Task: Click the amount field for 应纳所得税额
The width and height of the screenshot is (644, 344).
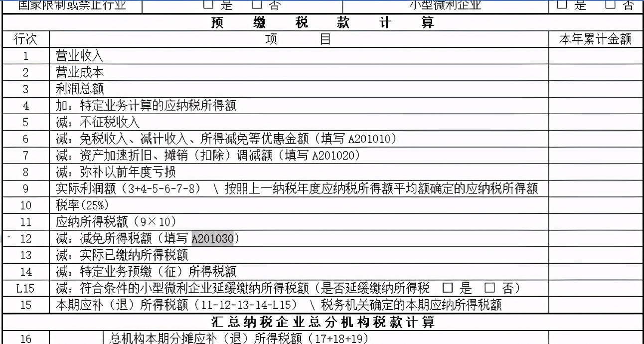Action: pos(595,221)
